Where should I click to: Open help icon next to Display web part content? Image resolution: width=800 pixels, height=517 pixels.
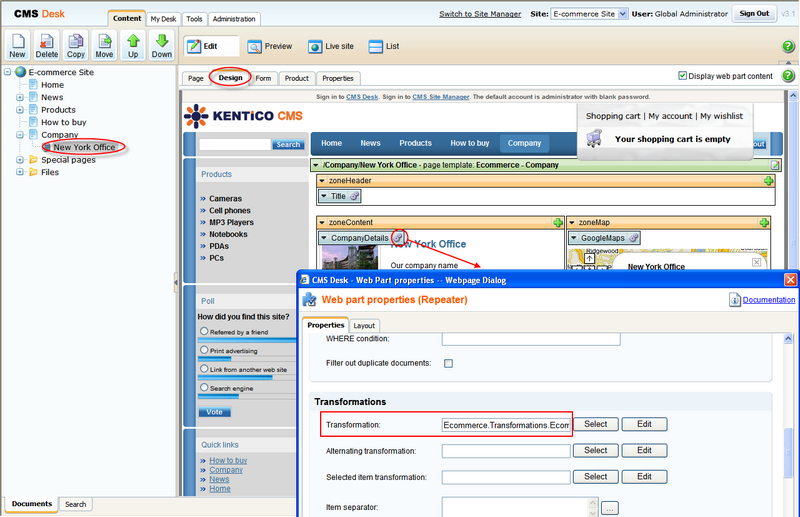(x=788, y=76)
